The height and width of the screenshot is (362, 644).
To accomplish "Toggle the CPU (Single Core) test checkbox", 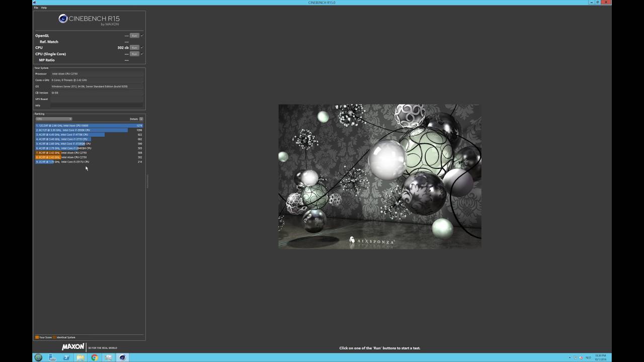I will click(x=142, y=54).
